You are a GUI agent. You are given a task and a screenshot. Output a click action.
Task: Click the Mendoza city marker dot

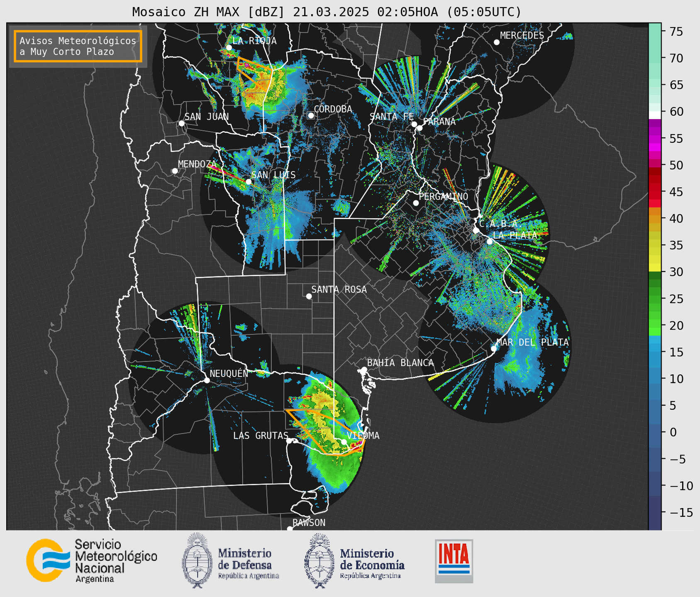pos(175,171)
